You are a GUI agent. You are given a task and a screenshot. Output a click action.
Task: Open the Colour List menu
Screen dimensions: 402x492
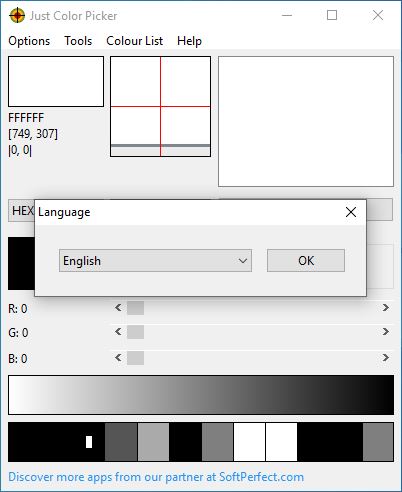[x=134, y=41]
